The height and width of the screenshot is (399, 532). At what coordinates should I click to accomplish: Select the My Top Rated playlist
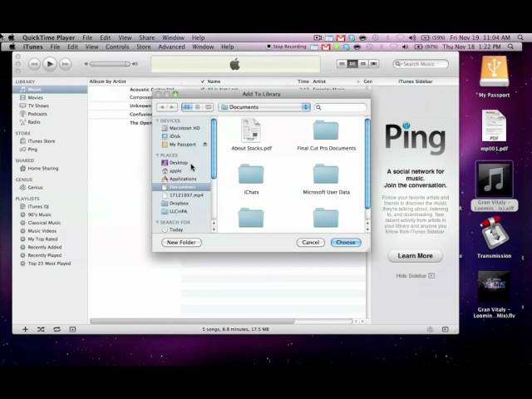(42, 239)
